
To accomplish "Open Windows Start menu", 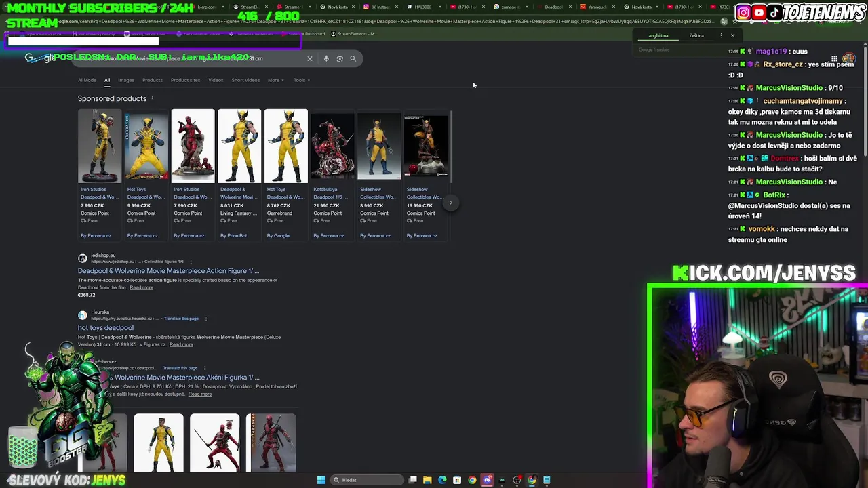I will point(321,480).
